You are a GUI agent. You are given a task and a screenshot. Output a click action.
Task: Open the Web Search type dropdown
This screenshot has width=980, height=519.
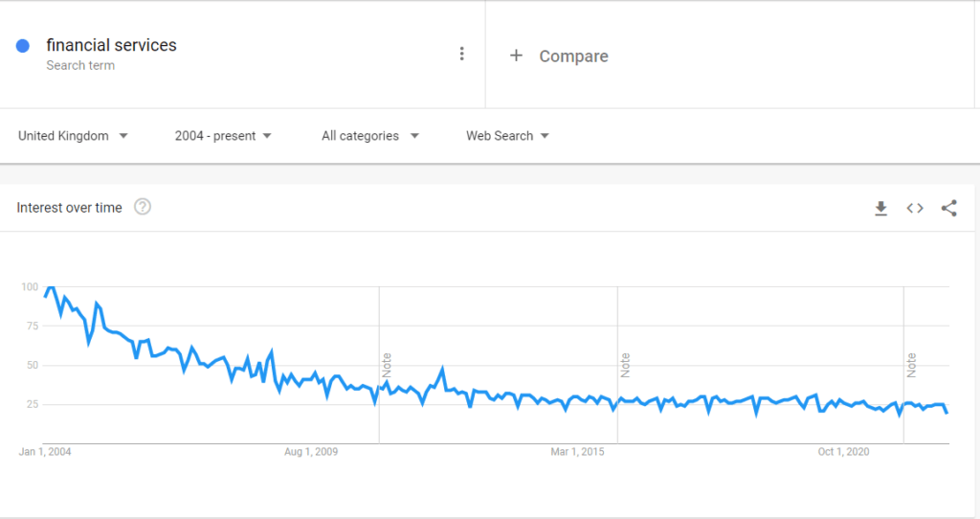tap(507, 136)
